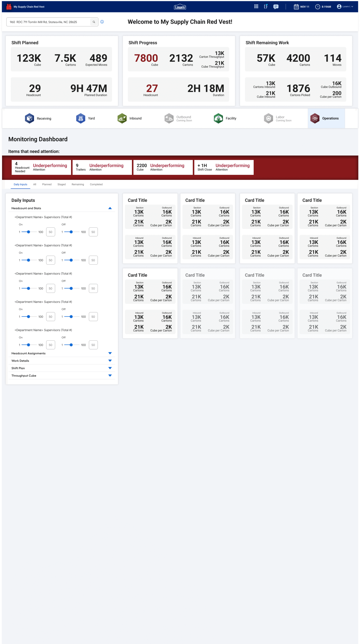Open the Facility module icon
This screenshot has width=360, height=644.
tap(218, 118)
